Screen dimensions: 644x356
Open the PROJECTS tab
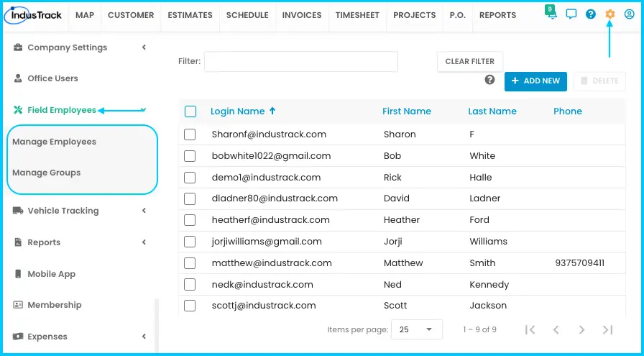[415, 15]
